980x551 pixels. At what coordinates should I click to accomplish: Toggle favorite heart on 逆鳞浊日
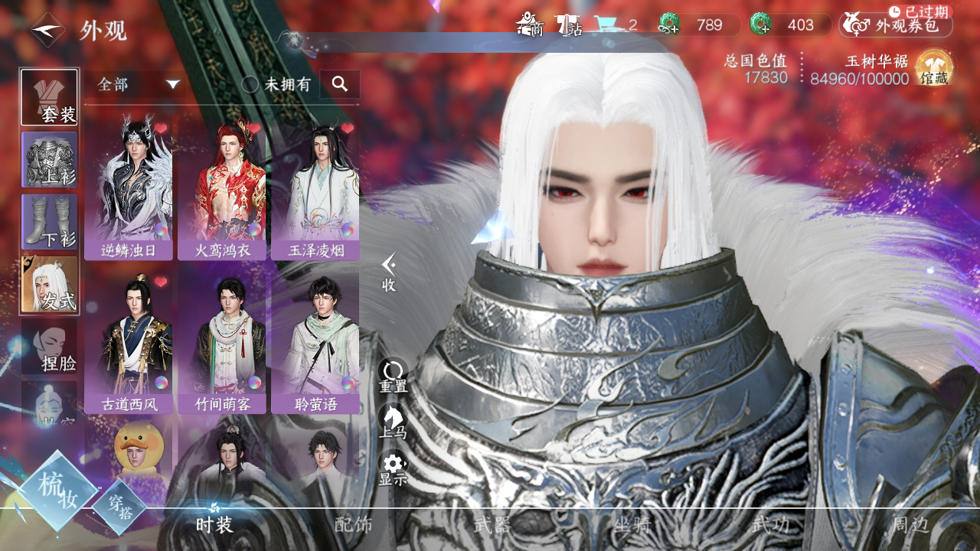161,129
